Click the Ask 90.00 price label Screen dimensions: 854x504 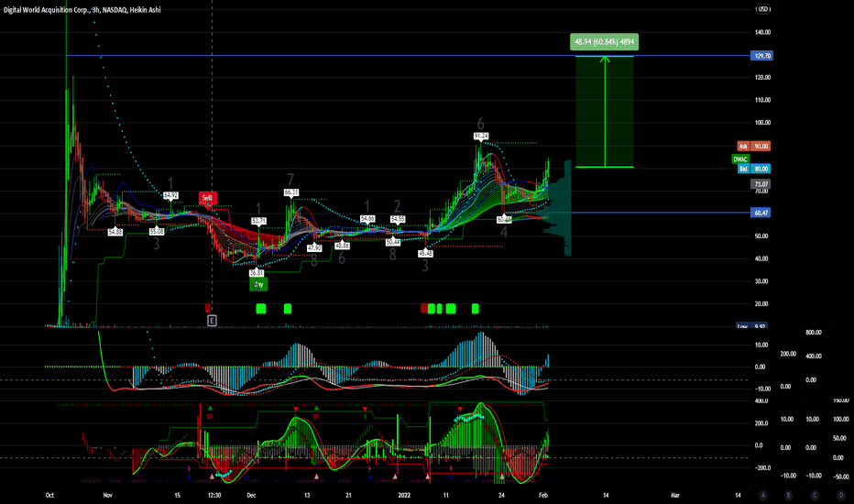click(754, 146)
